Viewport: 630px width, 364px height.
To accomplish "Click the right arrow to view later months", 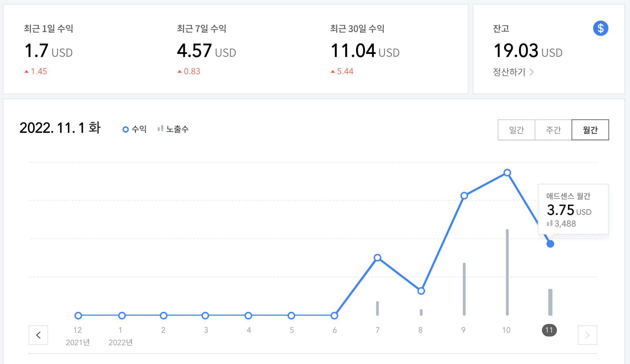I will click(x=588, y=335).
